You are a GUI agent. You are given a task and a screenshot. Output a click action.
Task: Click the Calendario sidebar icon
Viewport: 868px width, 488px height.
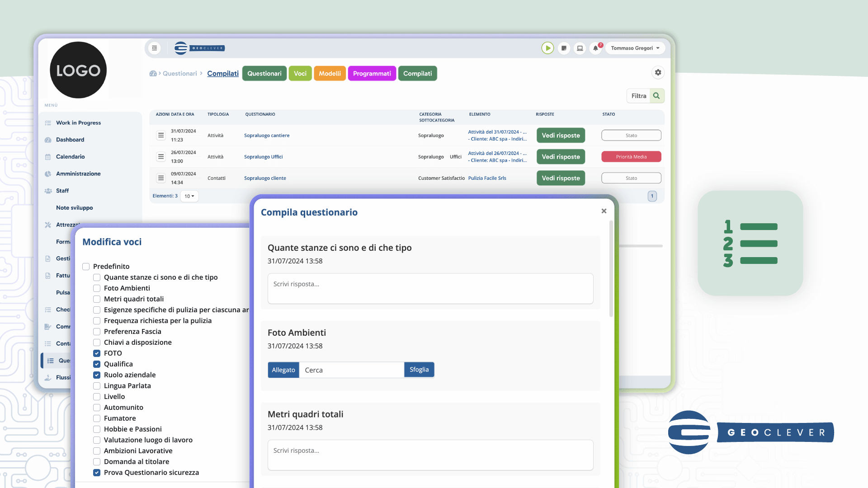click(x=48, y=157)
